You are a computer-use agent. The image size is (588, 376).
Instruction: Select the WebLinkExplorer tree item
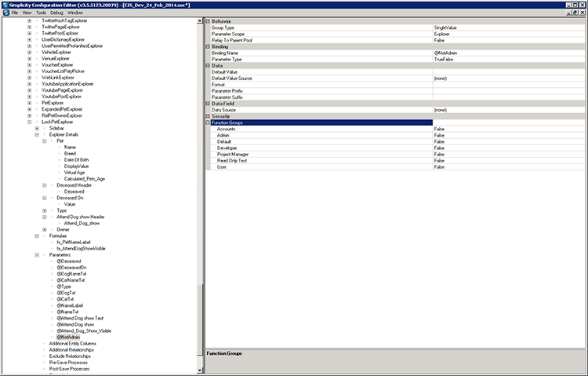(58, 78)
